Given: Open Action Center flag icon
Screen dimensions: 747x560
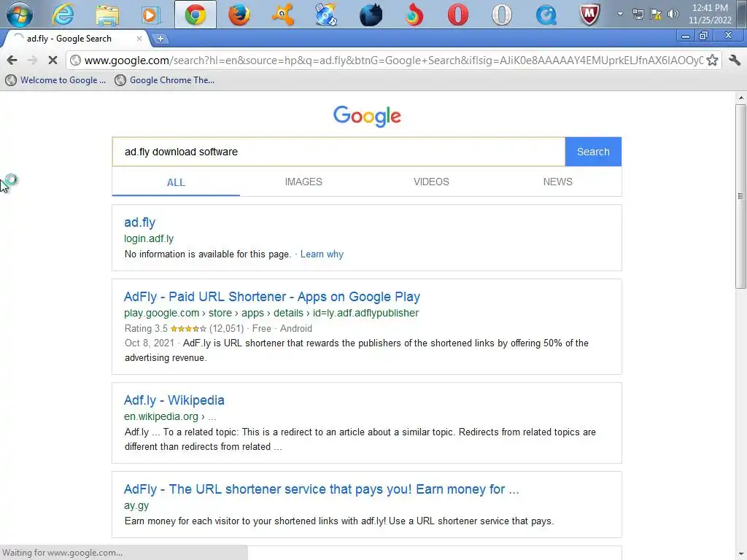Looking at the screenshot, I should (656, 14).
